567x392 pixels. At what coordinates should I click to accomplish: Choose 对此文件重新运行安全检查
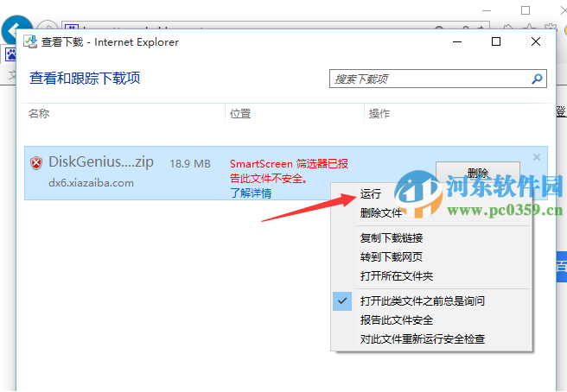coord(423,338)
